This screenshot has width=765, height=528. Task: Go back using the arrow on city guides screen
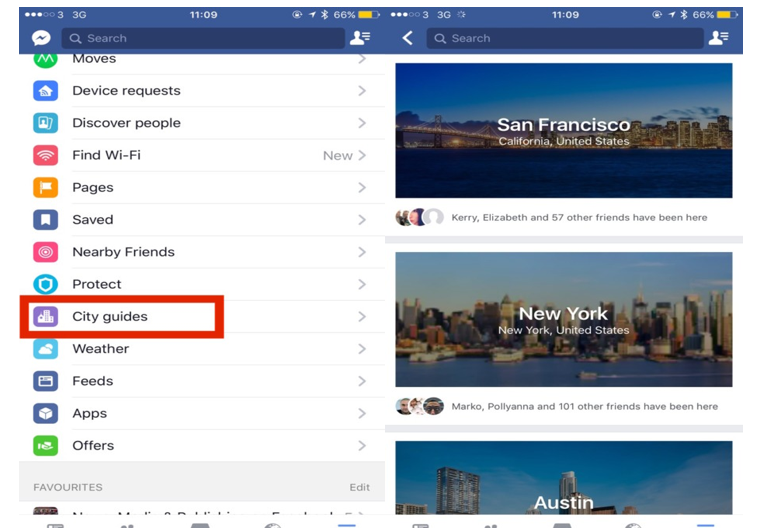(x=407, y=38)
